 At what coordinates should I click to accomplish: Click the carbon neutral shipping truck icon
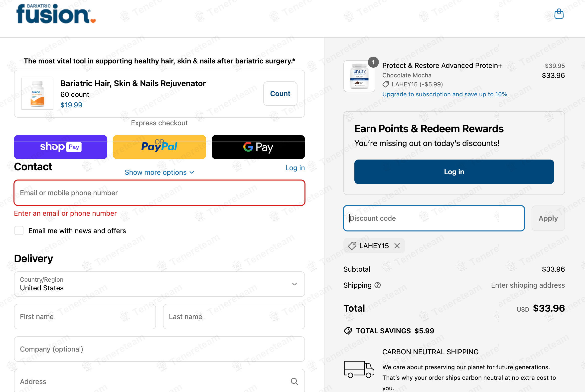pyautogui.click(x=359, y=369)
